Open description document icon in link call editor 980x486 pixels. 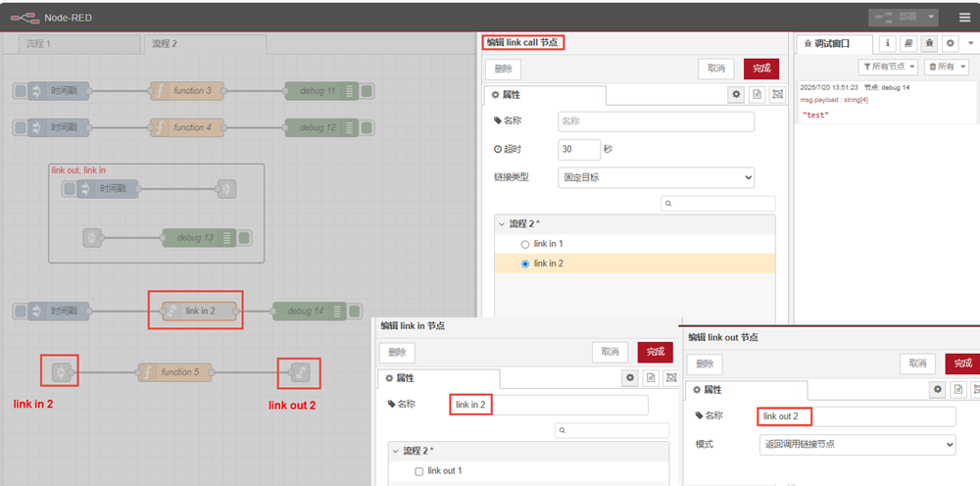pos(757,94)
